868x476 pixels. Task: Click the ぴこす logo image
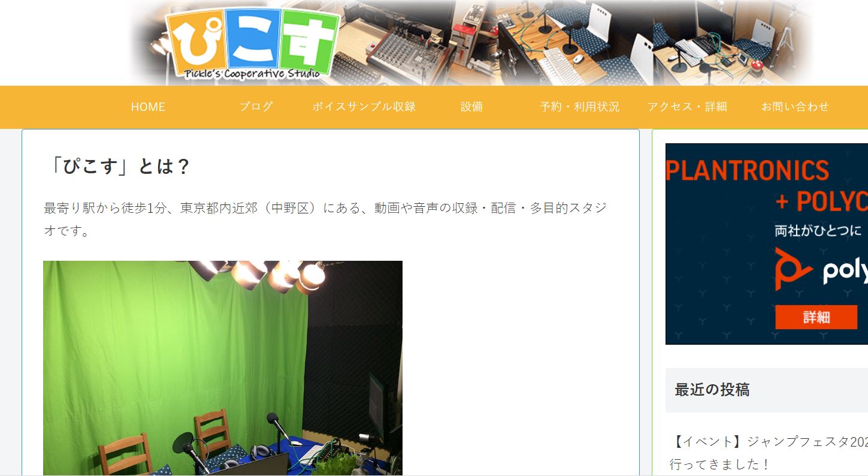point(252,42)
